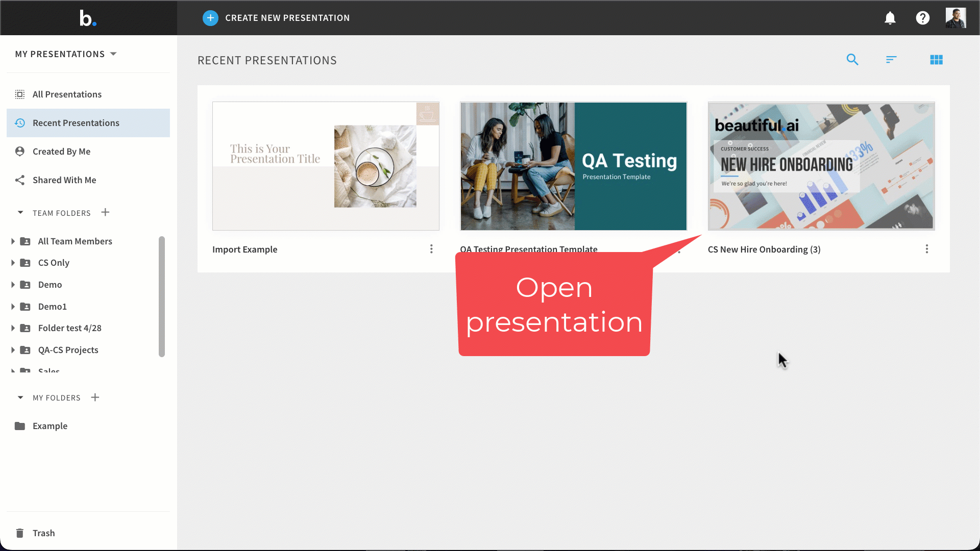Click the Recent Presentations clock icon
The height and width of the screenshot is (551, 980).
point(20,123)
